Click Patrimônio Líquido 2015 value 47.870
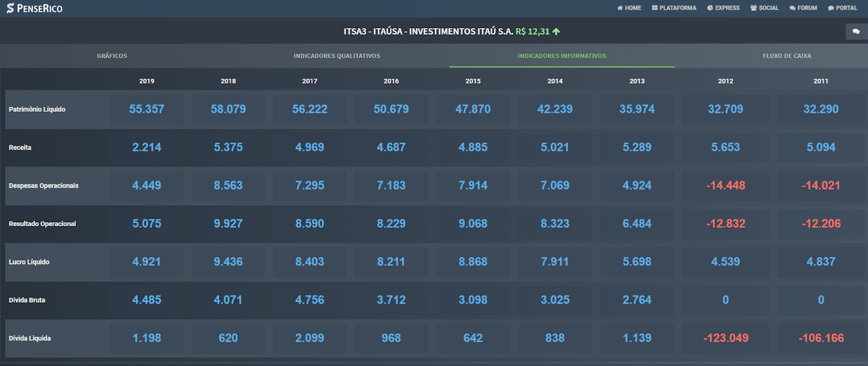Viewport: 868px width, 366px height. coord(473,110)
